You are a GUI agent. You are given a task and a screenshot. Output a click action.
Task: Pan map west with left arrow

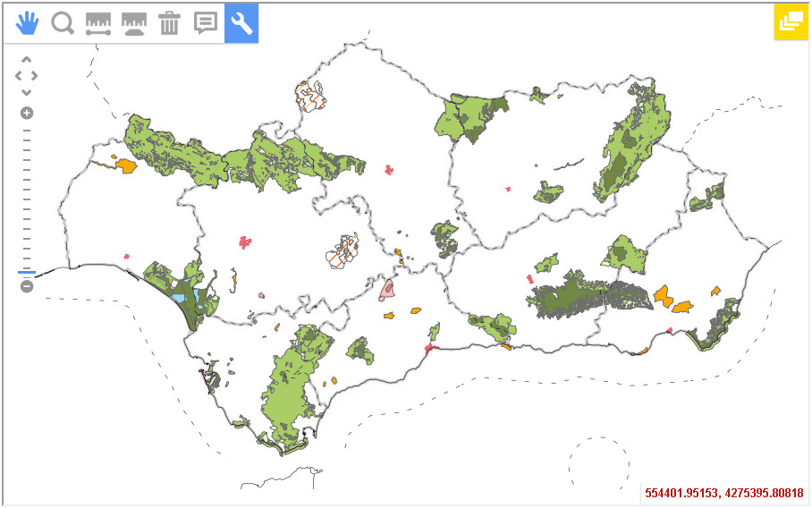click(19, 76)
